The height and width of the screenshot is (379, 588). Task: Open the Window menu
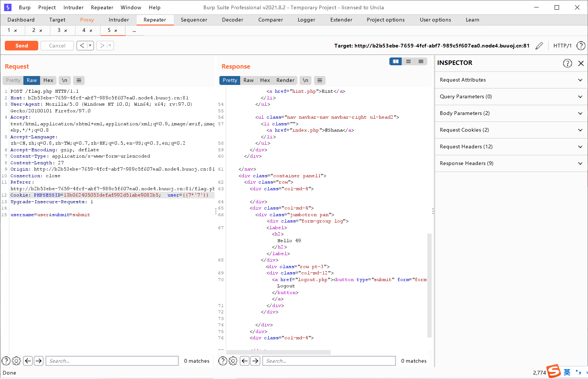coord(131,7)
